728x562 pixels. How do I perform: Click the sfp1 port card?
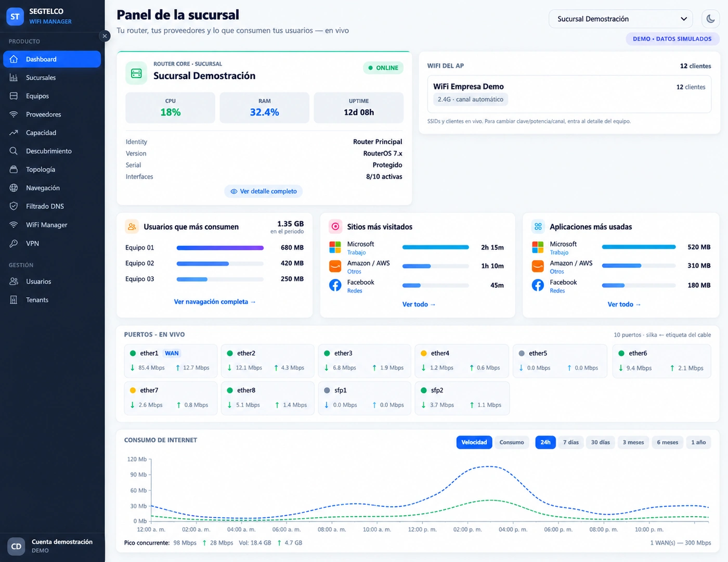click(365, 398)
